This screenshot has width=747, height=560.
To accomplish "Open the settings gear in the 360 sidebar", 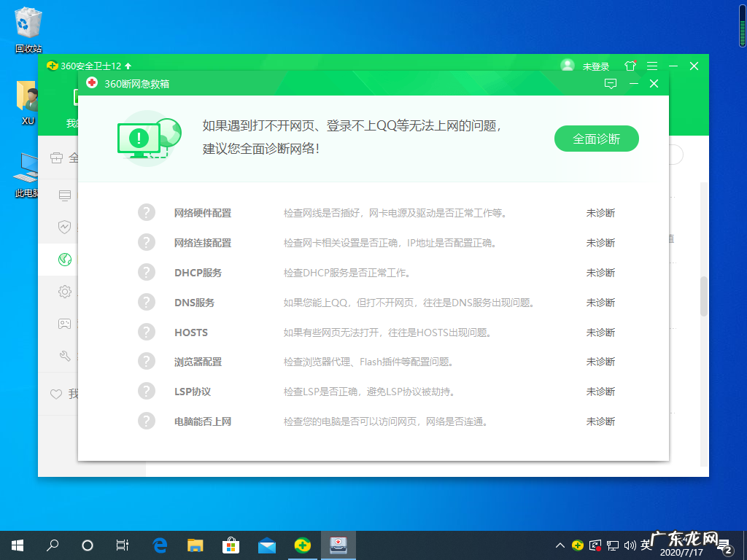I will (x=64, y=291).
